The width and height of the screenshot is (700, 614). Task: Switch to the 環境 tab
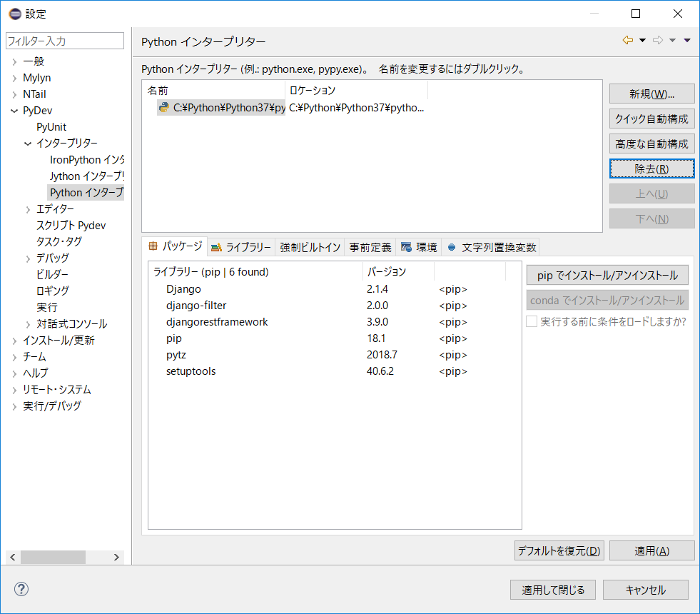click(419, 248)
